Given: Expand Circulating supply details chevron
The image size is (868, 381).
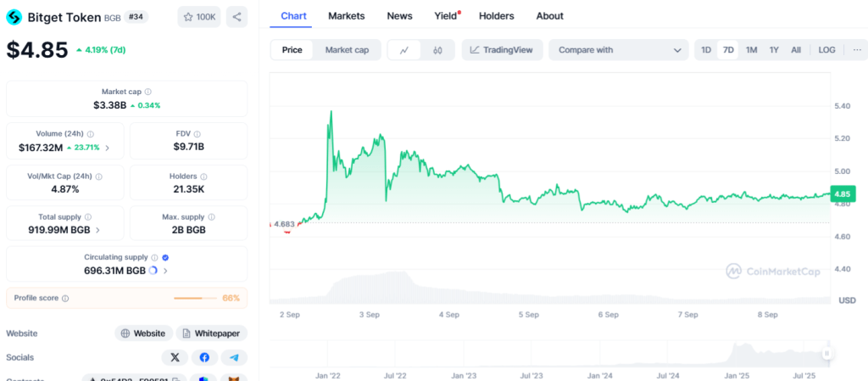Looking at the screenshot, I should (165, 271).
